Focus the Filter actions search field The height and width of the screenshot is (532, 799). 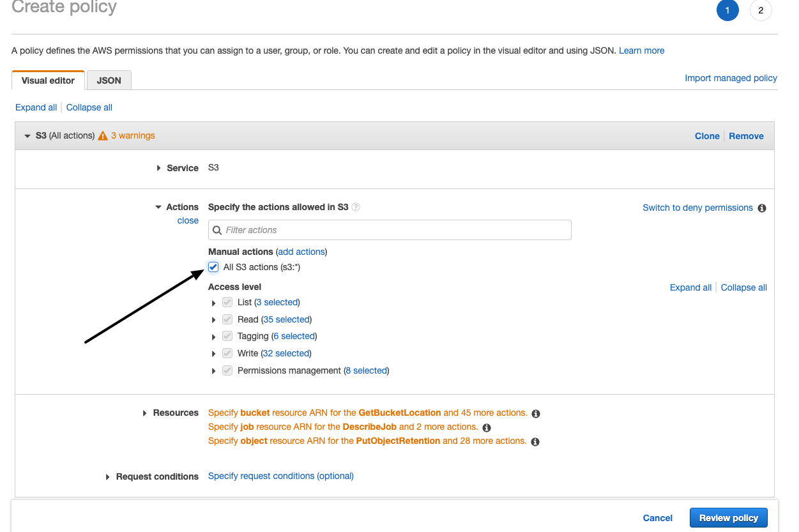(390, 230)
